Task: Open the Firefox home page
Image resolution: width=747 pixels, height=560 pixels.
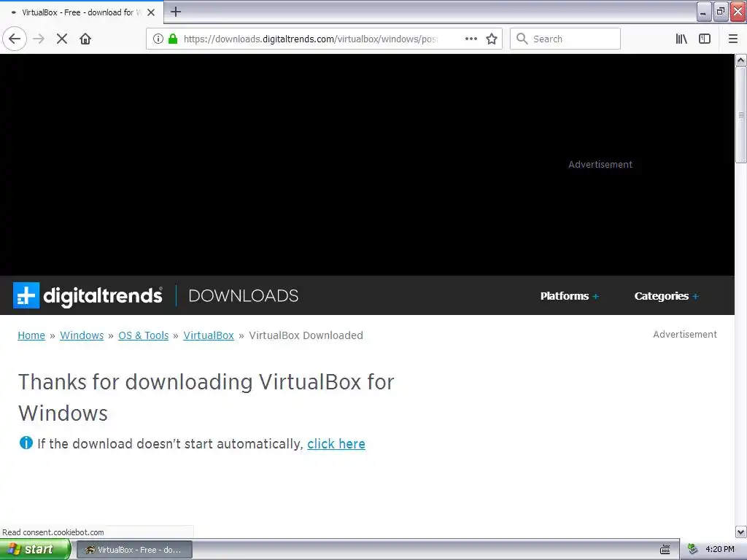Action: 85,39
